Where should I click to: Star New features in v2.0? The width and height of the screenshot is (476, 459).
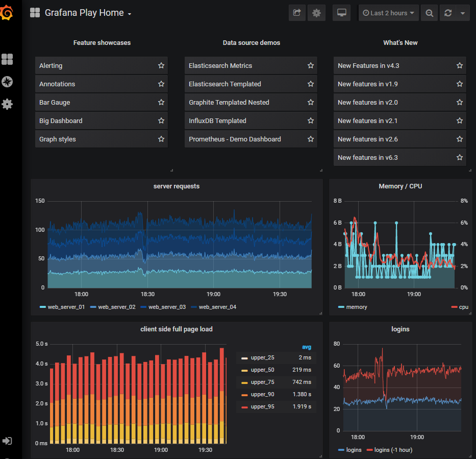pyautogui.click(x=460, y=102)
